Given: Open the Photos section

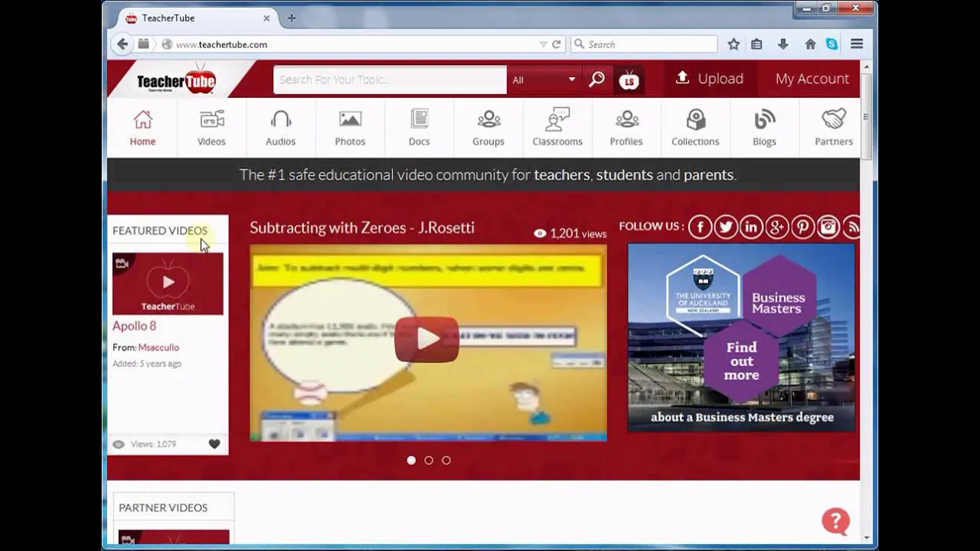Looking at the screenshot, I should click(350, 128).
